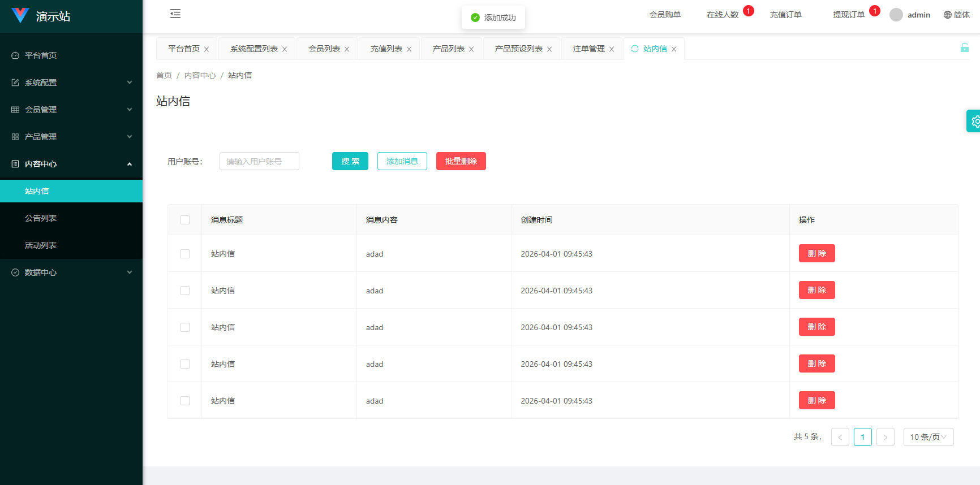The width and height of the screenshot is (980, 485).
Task: Click the 演示站 logo icon
Action: [x=20, y=16]
